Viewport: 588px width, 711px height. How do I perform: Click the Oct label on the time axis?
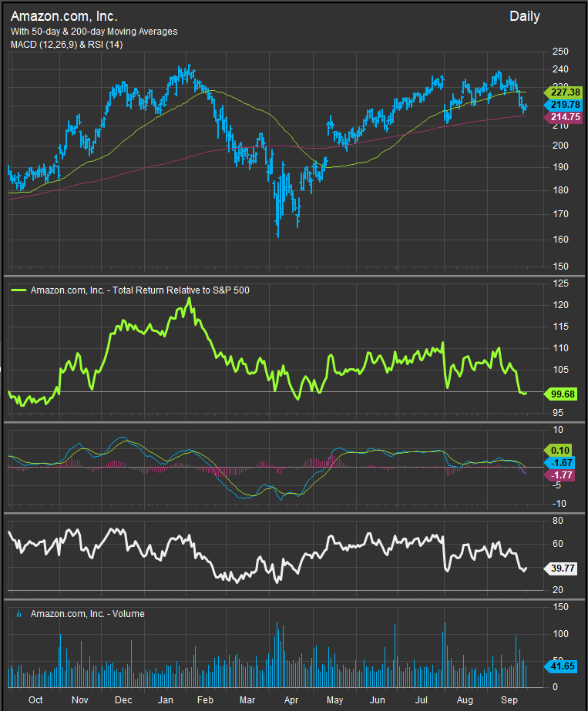tap(35, 700)
